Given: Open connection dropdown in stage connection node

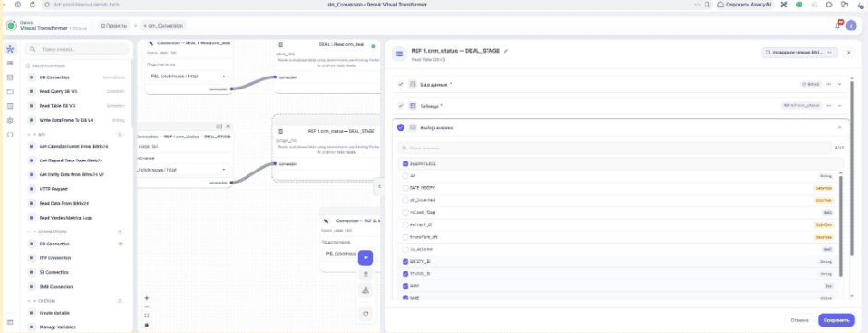Looking at the screenshot, I should 183,170.
